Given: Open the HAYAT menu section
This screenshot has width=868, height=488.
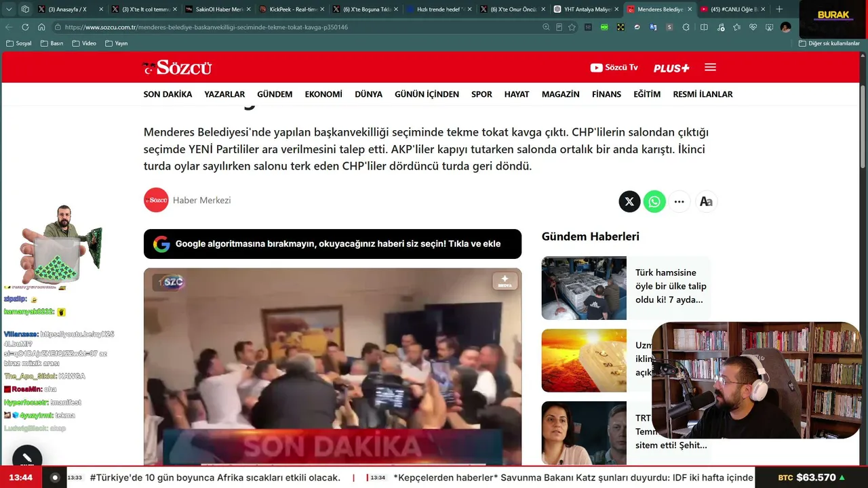Looking at the screenshot, I should pyautogui.click(x=517, y=94).
